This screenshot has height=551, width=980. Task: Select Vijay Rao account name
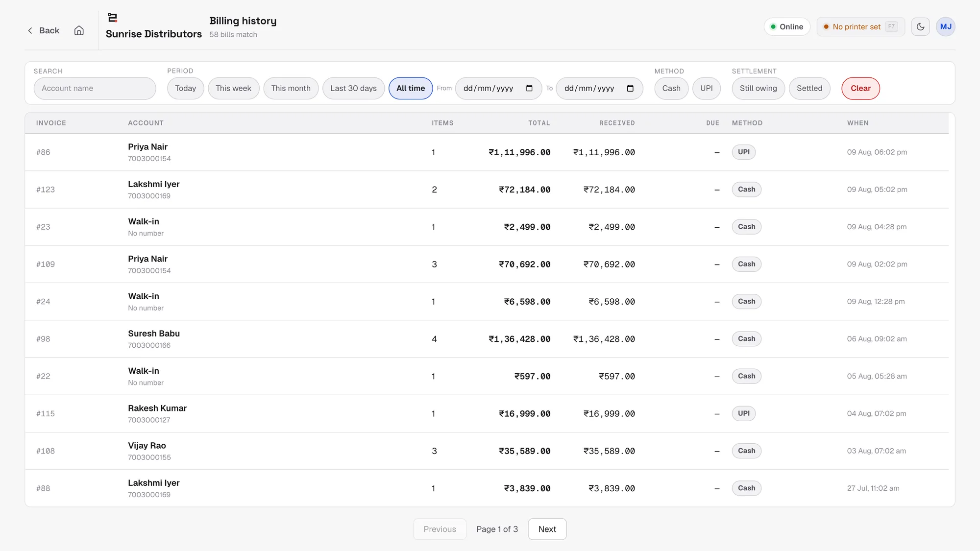(x=147, y=446)
